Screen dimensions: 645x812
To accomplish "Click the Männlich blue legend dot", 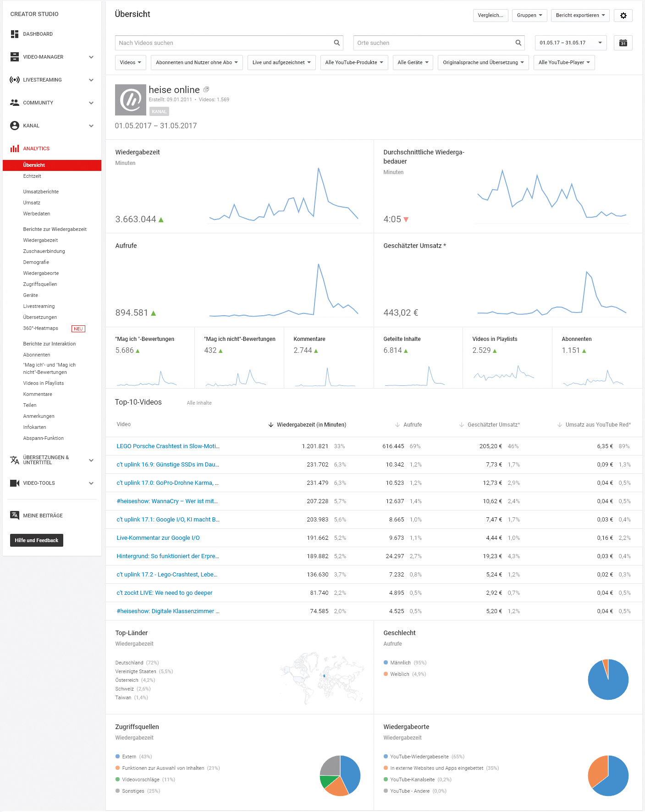I will (386, 663).
